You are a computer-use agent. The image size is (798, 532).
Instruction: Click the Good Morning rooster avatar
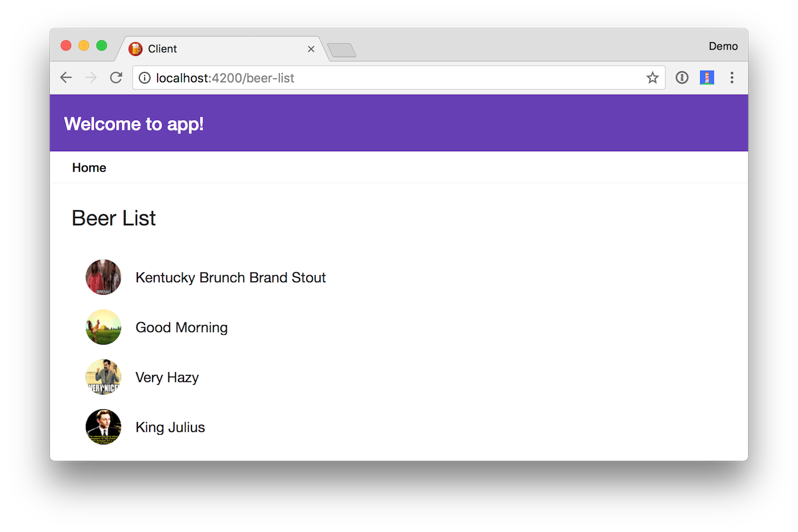point(103,327)
